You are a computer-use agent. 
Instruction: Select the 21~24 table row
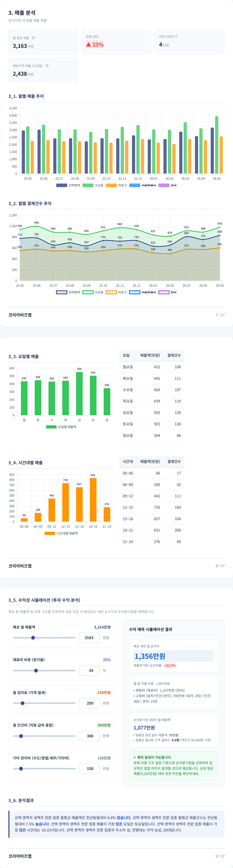(x=152, y=542)
